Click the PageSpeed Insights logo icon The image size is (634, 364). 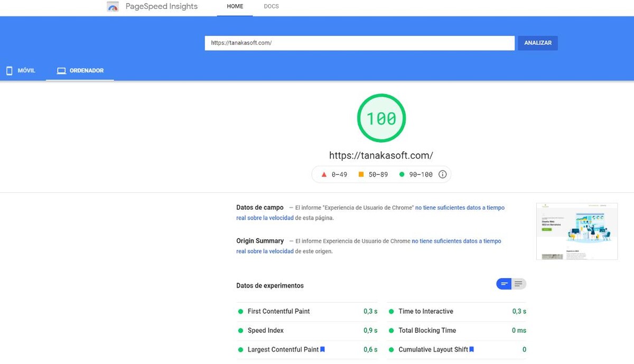pyautogui.click(x=113, y=7)
